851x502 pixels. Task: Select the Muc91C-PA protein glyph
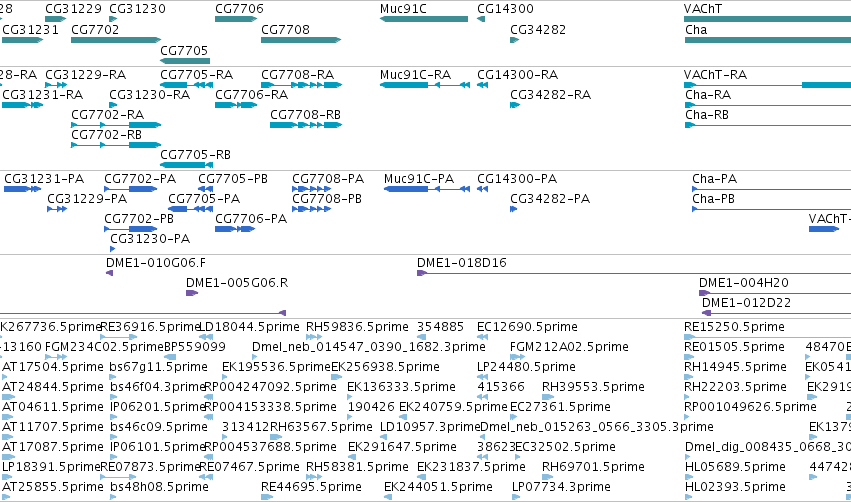(427, 189)
